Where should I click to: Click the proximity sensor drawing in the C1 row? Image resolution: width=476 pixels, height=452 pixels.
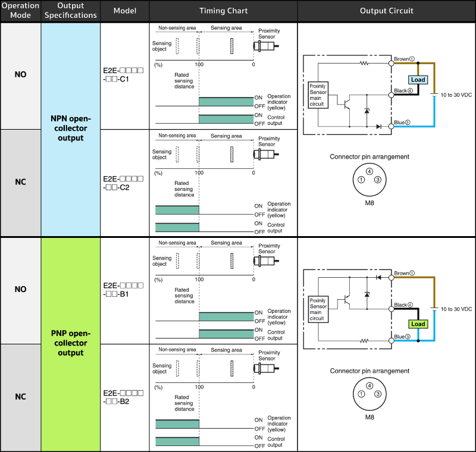[x=266, y=46]
